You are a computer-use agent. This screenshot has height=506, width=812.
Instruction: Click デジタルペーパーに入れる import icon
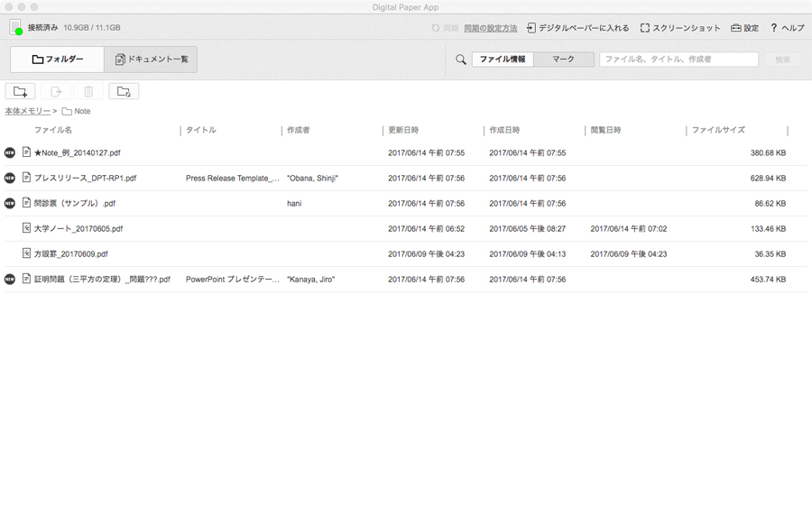click(531, 28)
